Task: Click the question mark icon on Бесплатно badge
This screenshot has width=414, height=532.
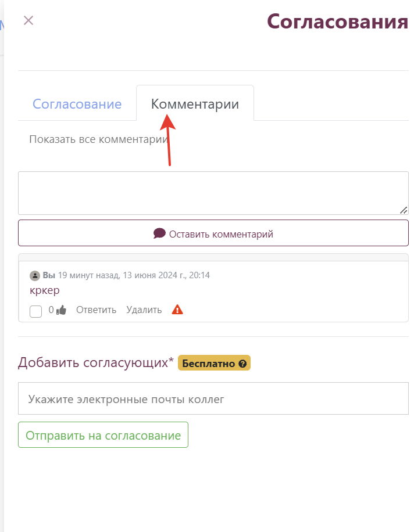Action: pos(242,364)
